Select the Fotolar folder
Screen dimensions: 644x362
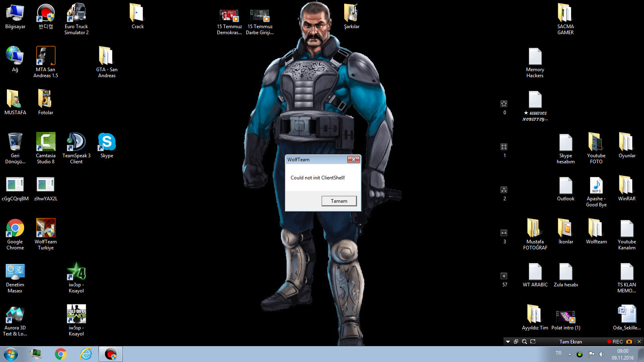pos(46,102)
